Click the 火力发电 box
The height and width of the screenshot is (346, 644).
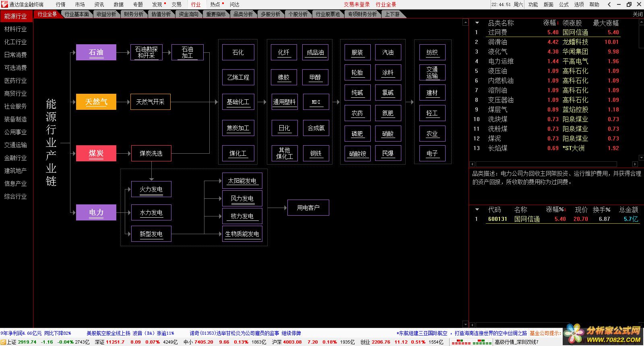[151, 189]
